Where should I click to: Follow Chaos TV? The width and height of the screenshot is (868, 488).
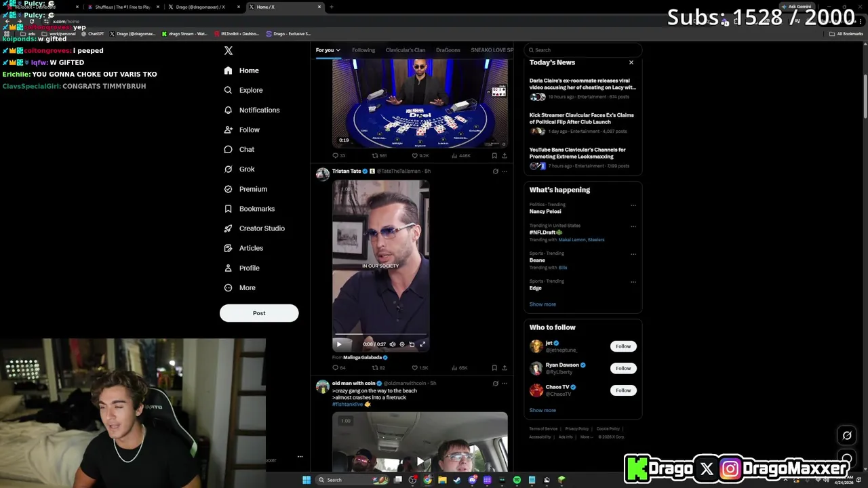tap(623, 390)
